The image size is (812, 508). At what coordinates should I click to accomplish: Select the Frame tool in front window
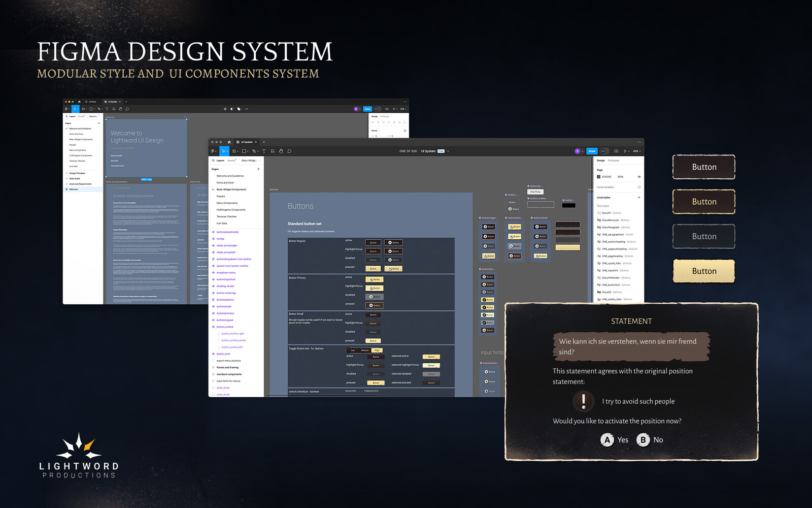point(234,151)
